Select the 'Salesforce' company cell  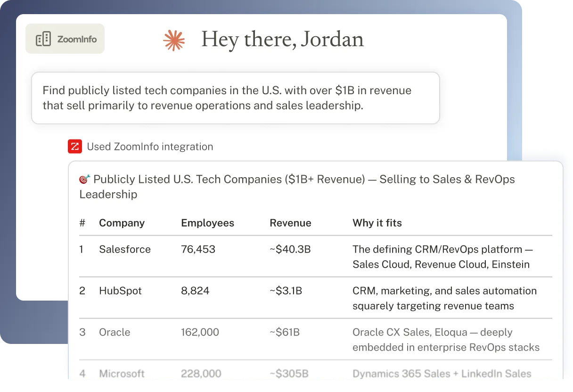click(x=125, y=249)
